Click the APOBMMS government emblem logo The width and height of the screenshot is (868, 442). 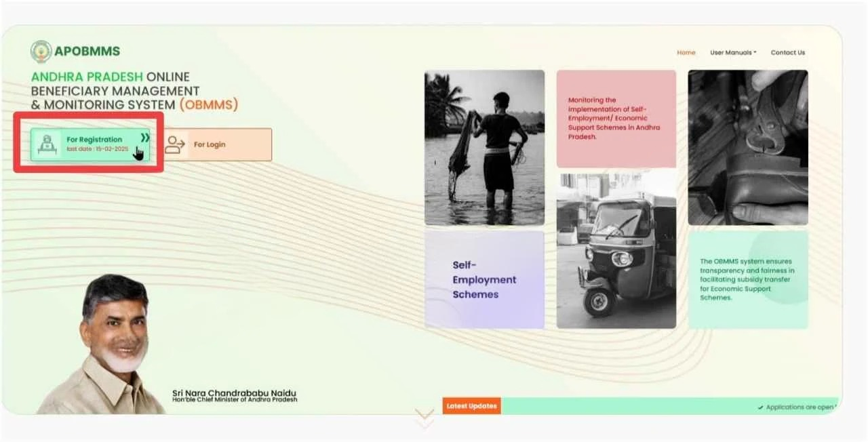click(x=41, y=52)
